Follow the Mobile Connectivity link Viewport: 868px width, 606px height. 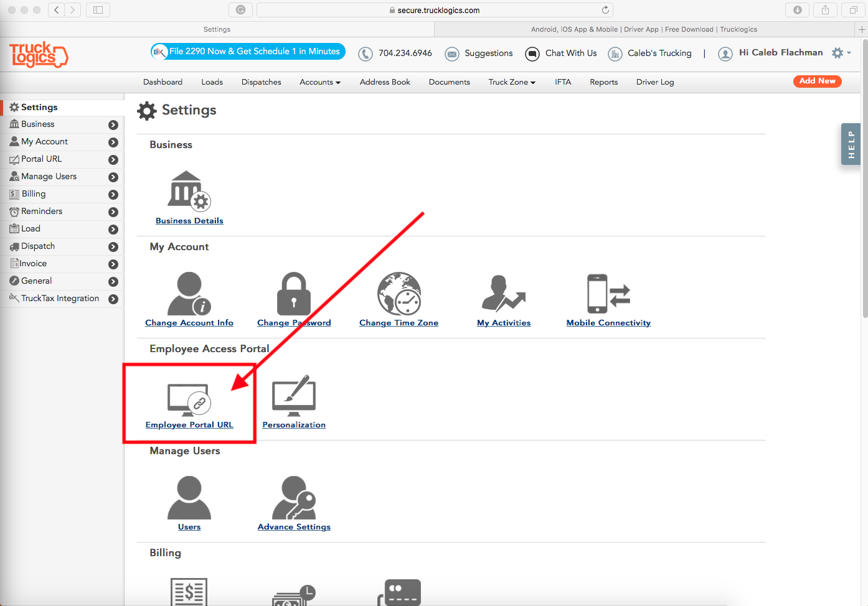point(608,323)
